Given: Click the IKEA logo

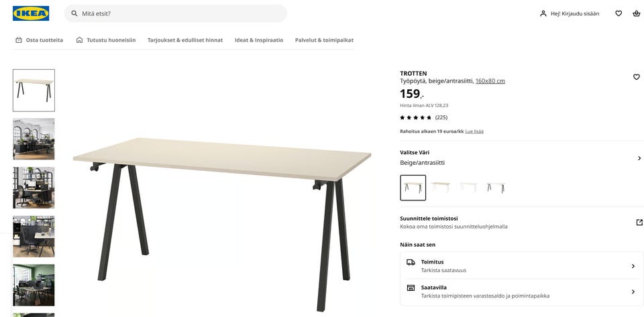Looking at the screenshot, I should (x=31, y=13).
